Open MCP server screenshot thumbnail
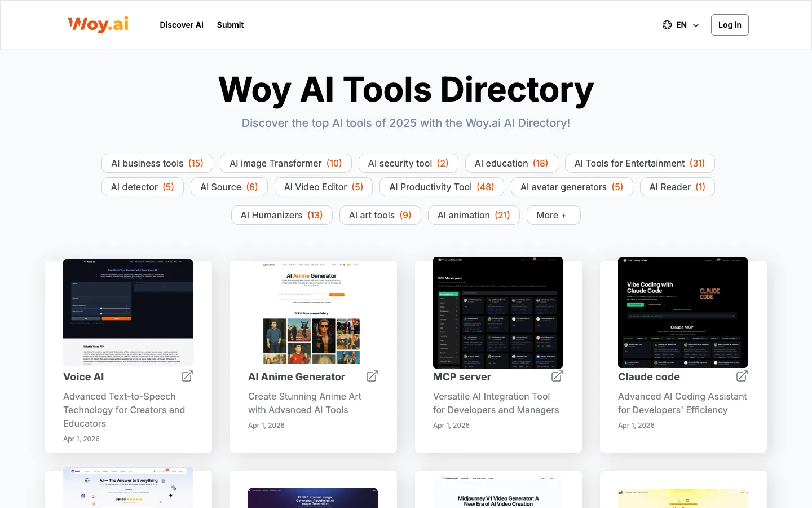 pos(498,312)
